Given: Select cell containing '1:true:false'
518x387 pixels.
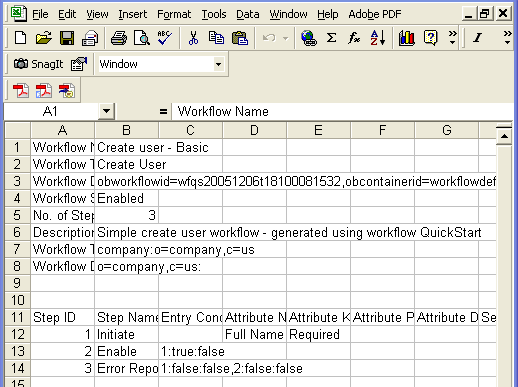Looking at the screenshot, I should pos(190,351).
